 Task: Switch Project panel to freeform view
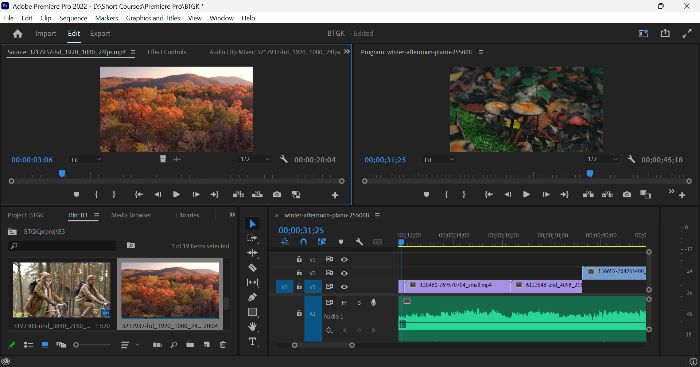point(61,345)
